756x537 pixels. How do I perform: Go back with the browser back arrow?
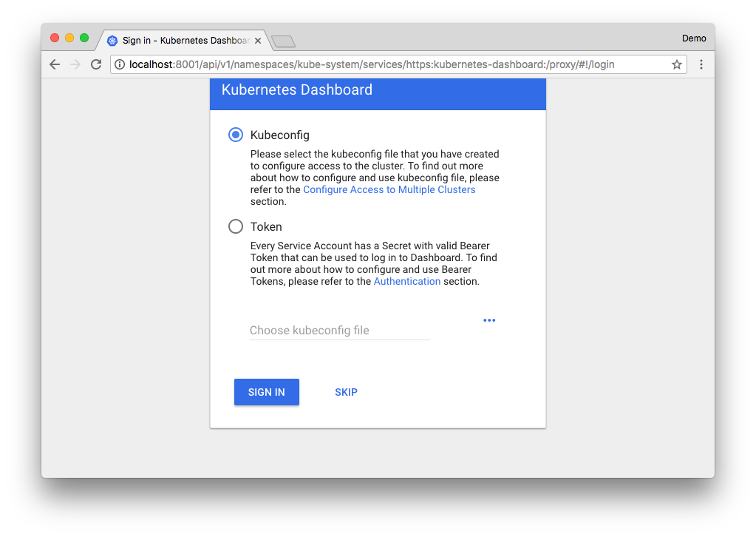click(x=55, y=64)
